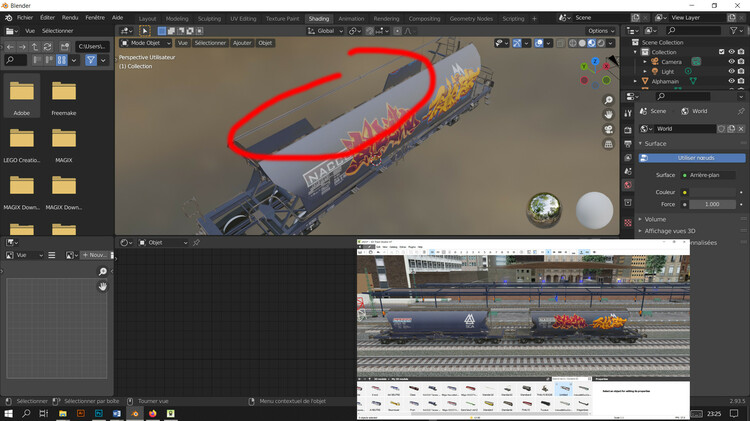Switch viewport to solid shading mode

(x=582, y=43)
